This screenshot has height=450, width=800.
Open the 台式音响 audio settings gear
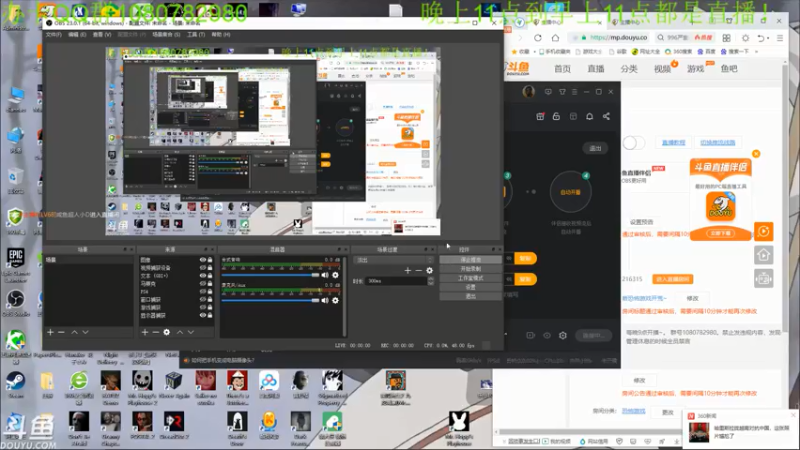pos(335,275)
